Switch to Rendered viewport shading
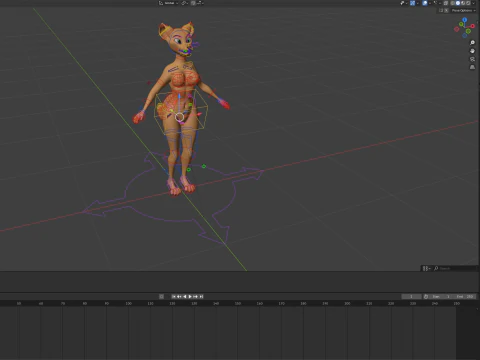480x360 pixels. 468,3
